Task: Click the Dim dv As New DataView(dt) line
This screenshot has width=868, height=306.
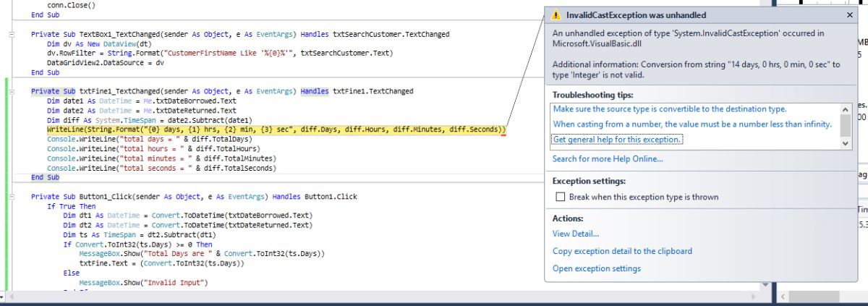Action: click(105, 44)
